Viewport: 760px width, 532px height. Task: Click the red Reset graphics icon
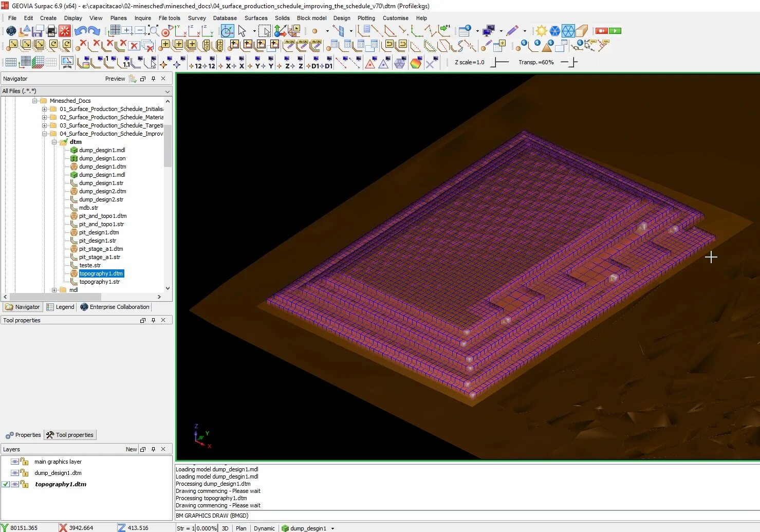pos(65,31)
